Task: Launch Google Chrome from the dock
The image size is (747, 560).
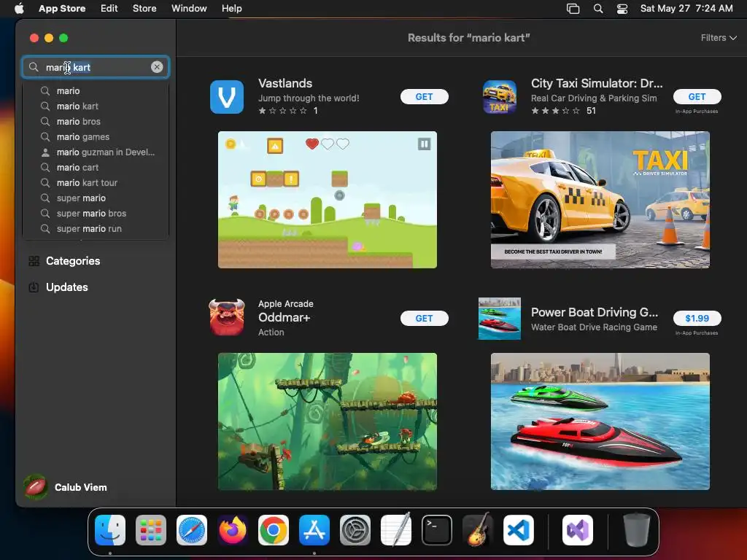Action: pos(274,530)
